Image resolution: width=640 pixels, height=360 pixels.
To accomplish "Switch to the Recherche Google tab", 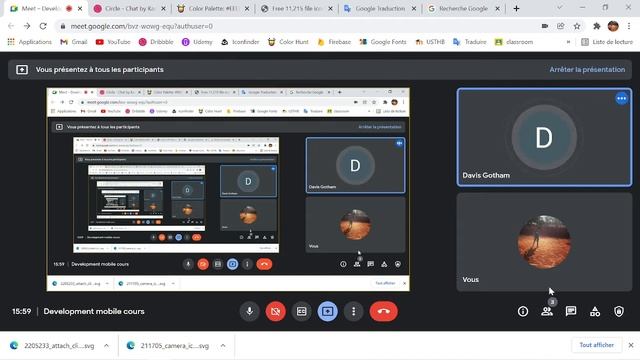I will point(463,9).
